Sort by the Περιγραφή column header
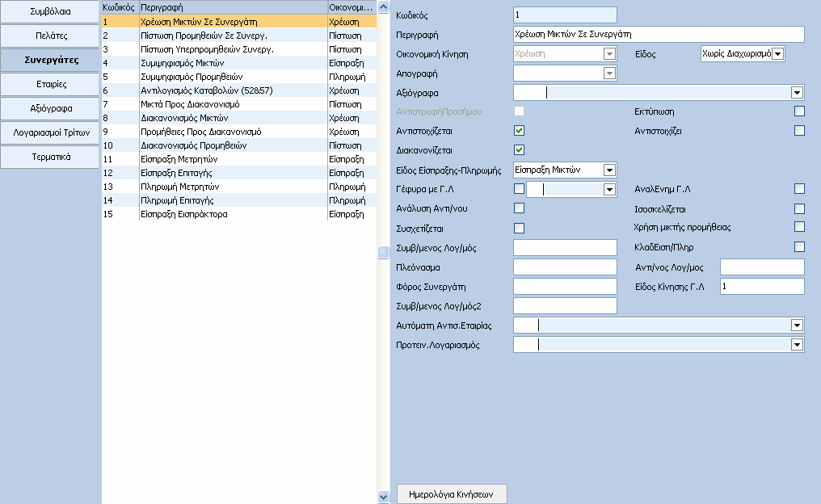Screen dimensions: 821x504 click(233, 7)
